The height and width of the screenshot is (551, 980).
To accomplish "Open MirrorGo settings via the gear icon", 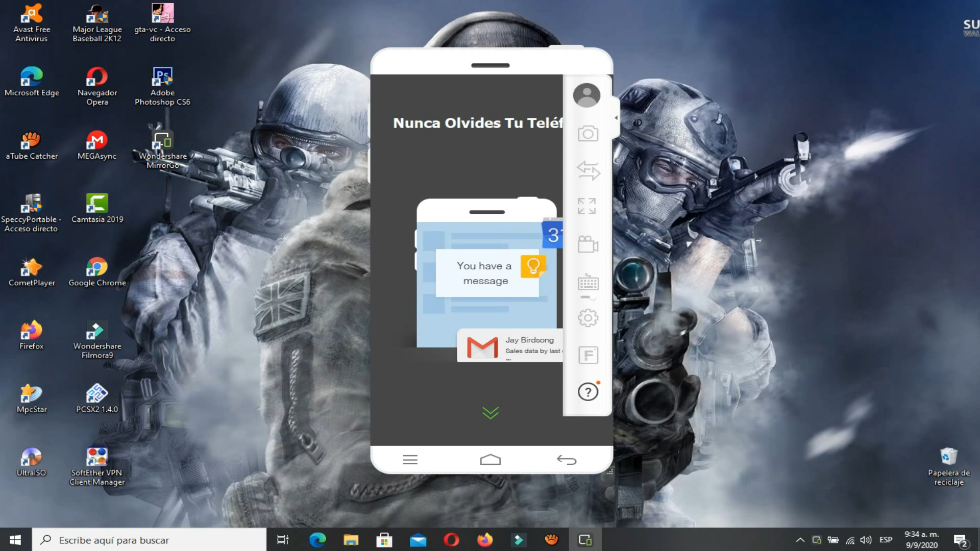I will tap(587, 317).
